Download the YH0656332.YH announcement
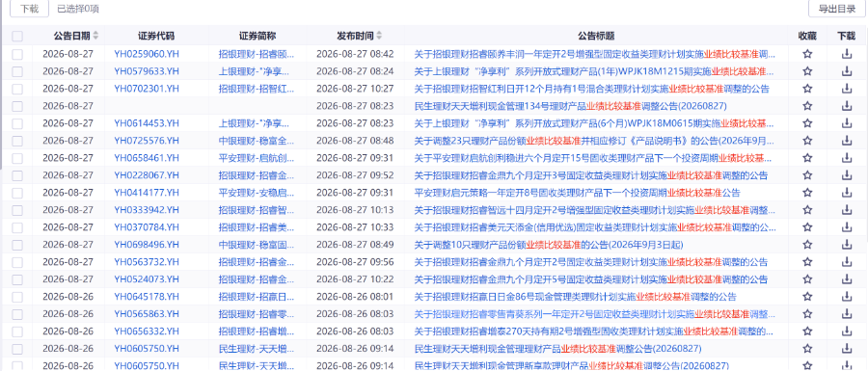868x371 pixels. pos(846,331)
